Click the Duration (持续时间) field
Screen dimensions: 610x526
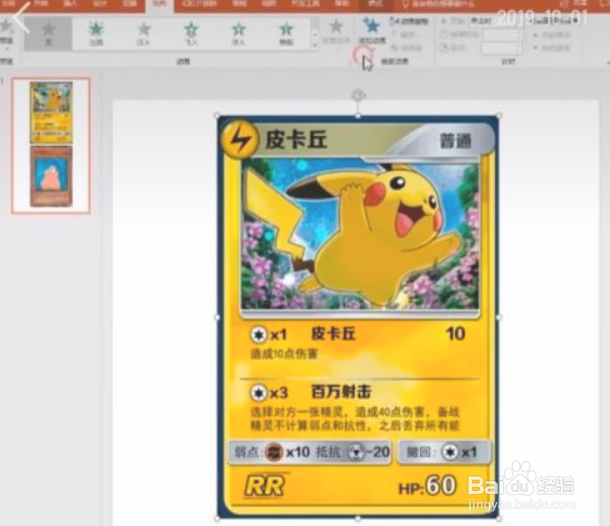click(501, 35)
